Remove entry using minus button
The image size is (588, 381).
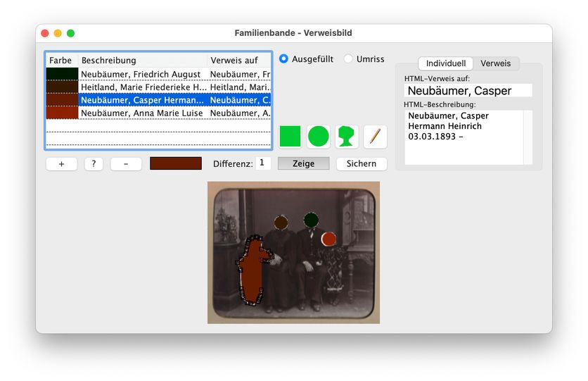pyautogui.click(x=126, y=163)
